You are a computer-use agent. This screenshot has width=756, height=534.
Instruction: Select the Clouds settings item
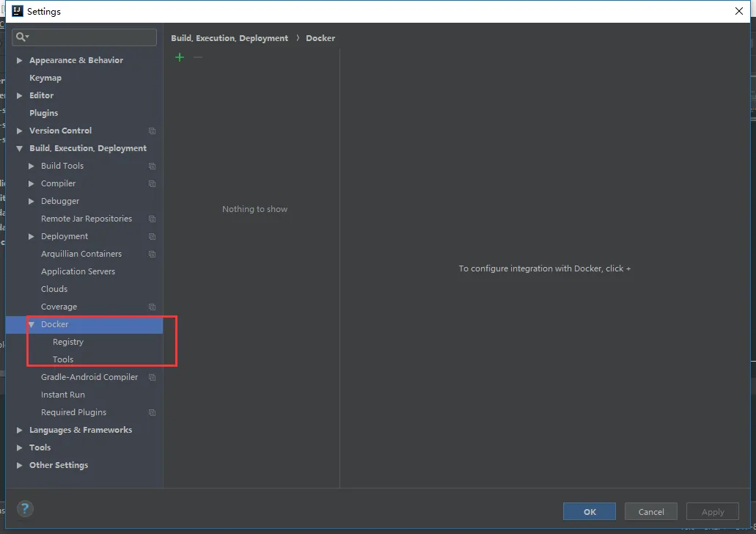pos(54,289)
